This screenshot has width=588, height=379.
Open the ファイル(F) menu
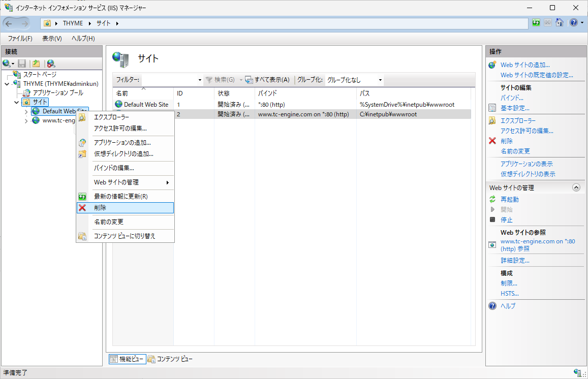[20, 38]
